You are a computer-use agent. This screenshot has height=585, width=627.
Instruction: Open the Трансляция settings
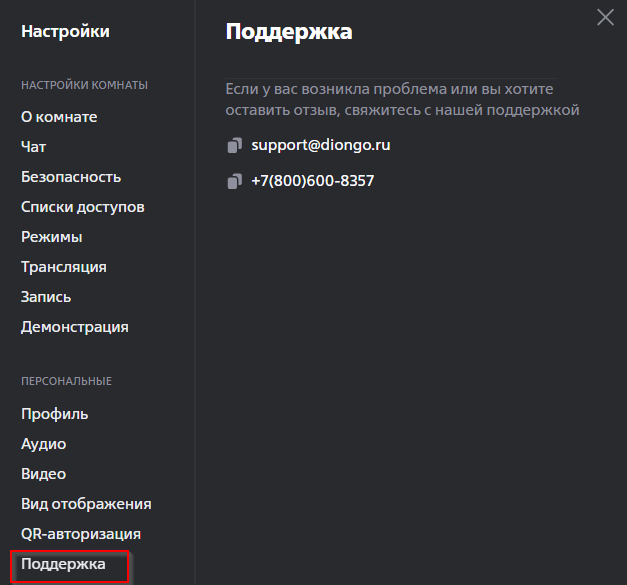click(x=64, y=267)
